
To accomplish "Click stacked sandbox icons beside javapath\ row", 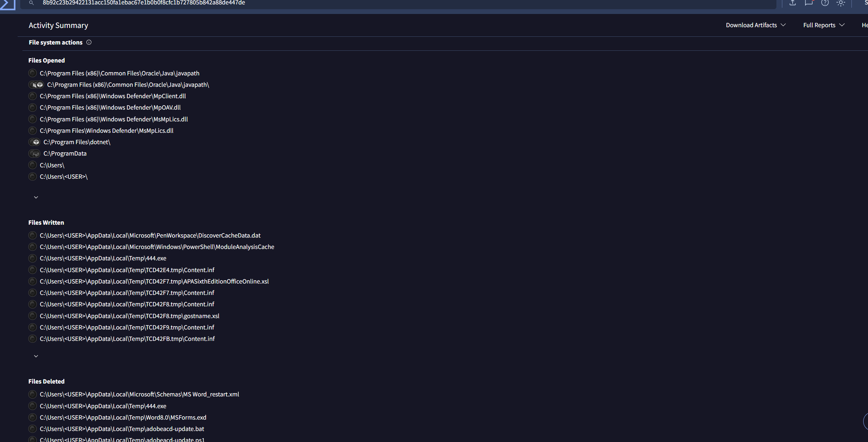I will click(36, 85).
